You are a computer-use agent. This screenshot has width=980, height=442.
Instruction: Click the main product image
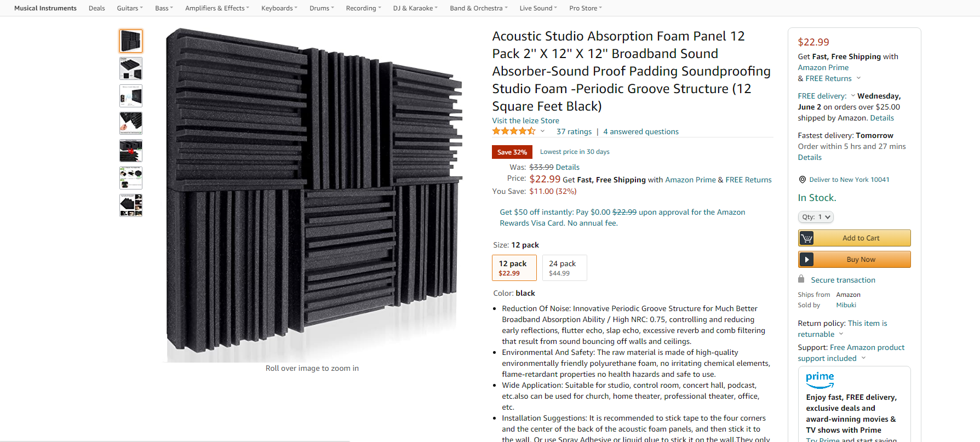314,194
